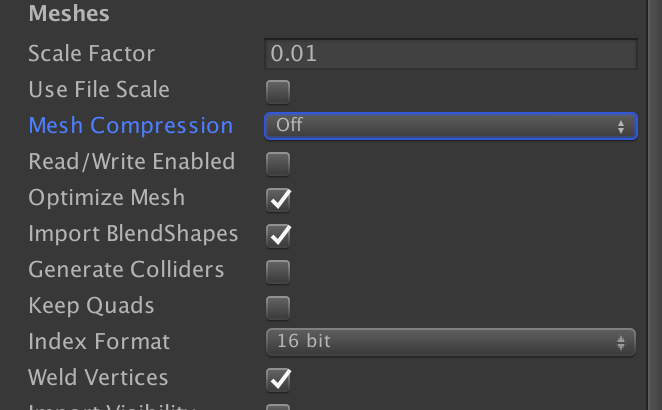Untick the Weld Vertices checkbox
The height and width of the screenshot is (410, 662).
(x=278, y=379)
